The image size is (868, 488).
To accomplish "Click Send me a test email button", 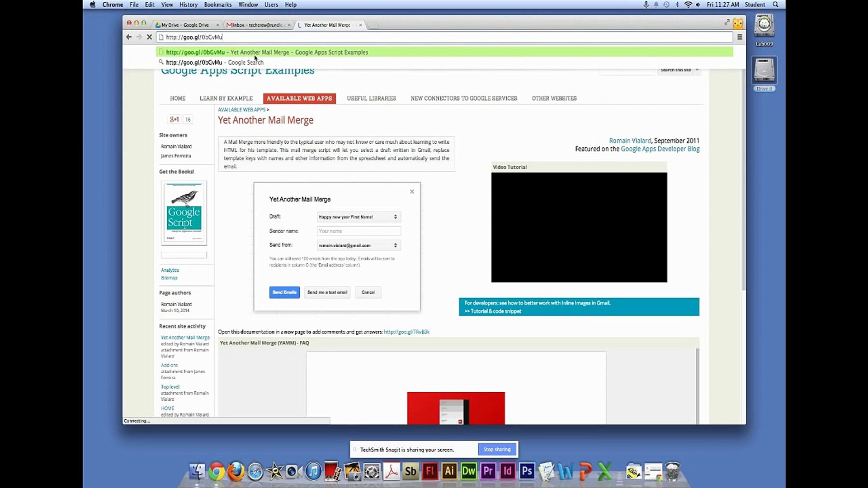I will [327, 292].
